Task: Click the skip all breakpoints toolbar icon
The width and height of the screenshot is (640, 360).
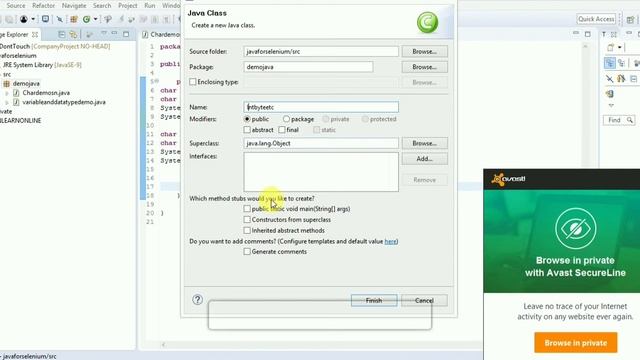Action: coord(60,19)
